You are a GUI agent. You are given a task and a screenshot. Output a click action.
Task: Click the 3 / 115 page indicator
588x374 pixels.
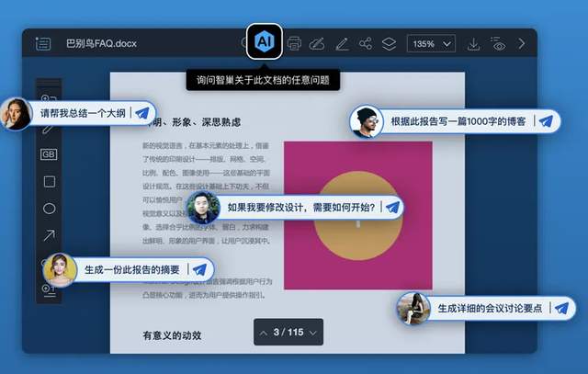[288, 332]
